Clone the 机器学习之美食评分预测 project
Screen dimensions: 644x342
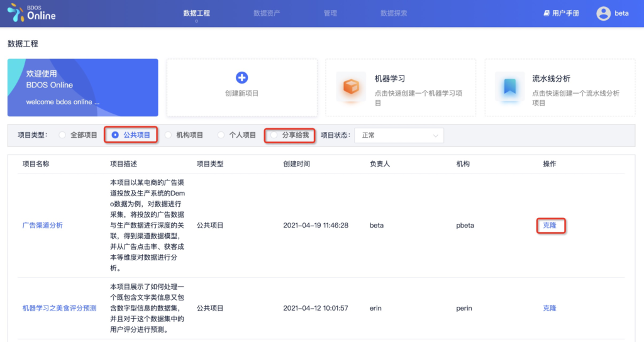point(549,308)
